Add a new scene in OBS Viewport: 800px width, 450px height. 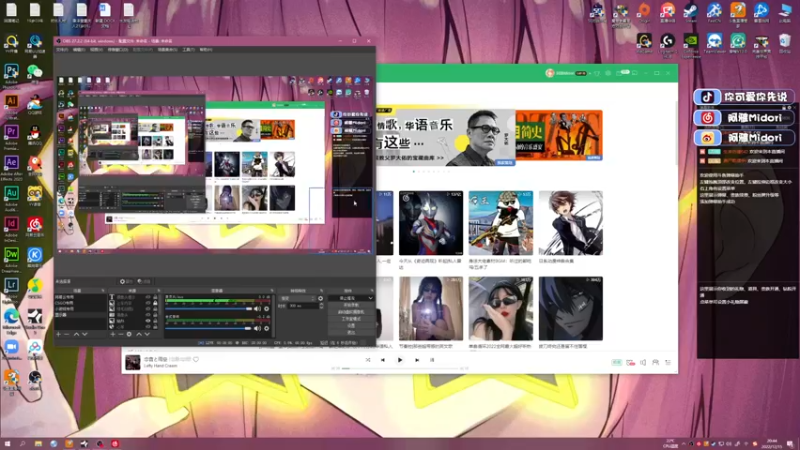[58, 334]
